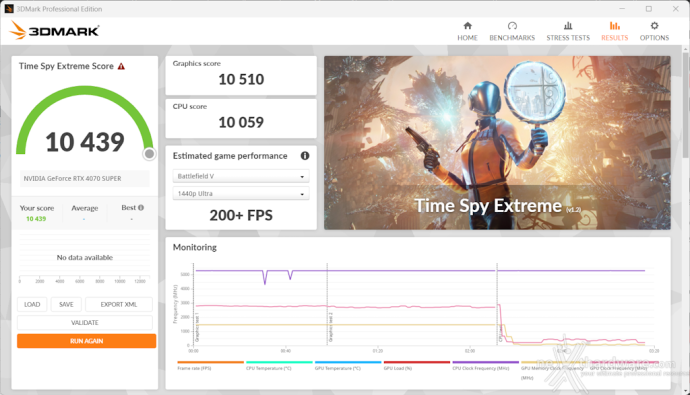Open the OPTIONS gear menu
The height and width of the screenshot is (395, 690).
tap(654, 31)
